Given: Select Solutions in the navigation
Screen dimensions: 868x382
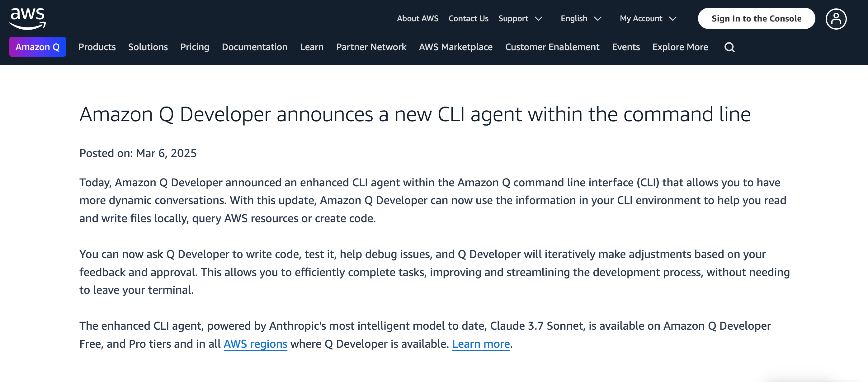Looking at the screenshot, I should pos(148,47).
